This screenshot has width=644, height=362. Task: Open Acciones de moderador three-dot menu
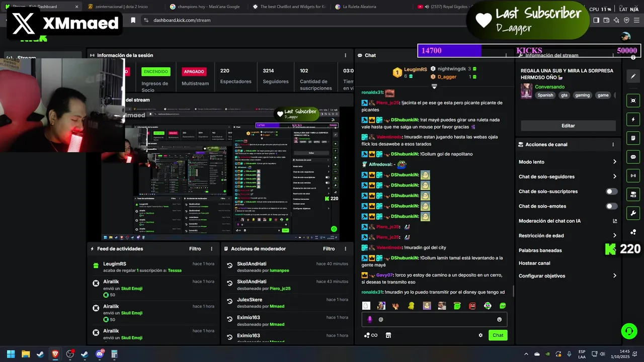(x=345, y=249)
